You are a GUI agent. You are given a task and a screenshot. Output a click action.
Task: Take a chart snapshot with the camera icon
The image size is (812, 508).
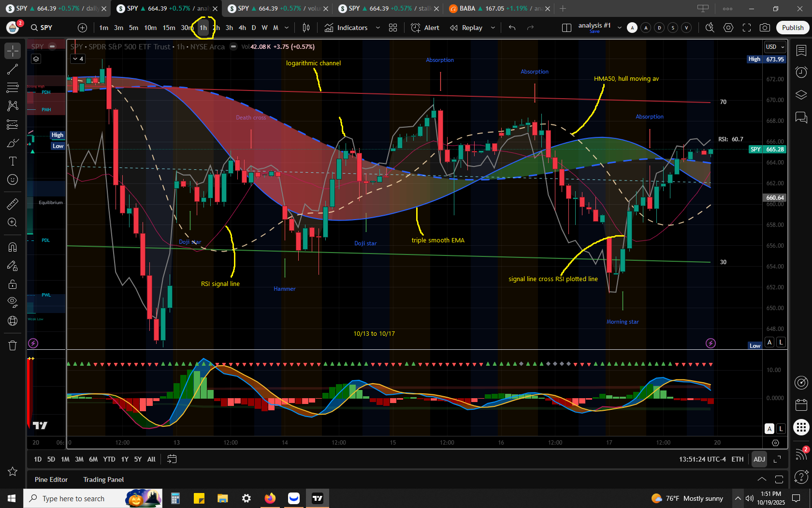[x=765, y=28]
